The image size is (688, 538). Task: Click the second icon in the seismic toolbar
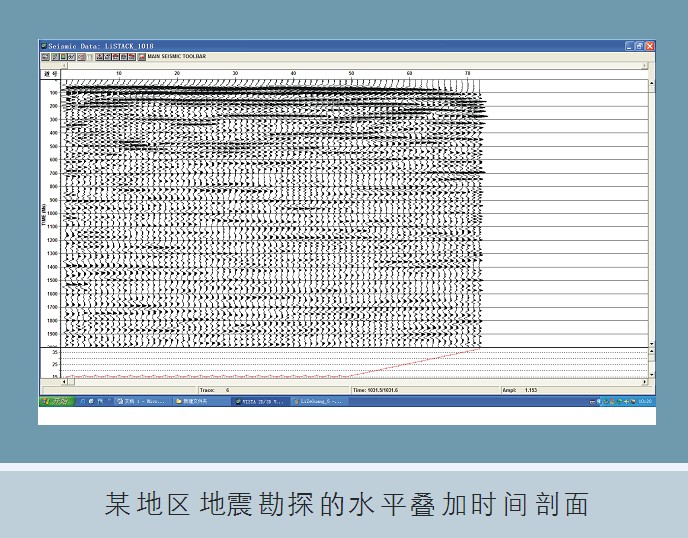pos(52,57)
